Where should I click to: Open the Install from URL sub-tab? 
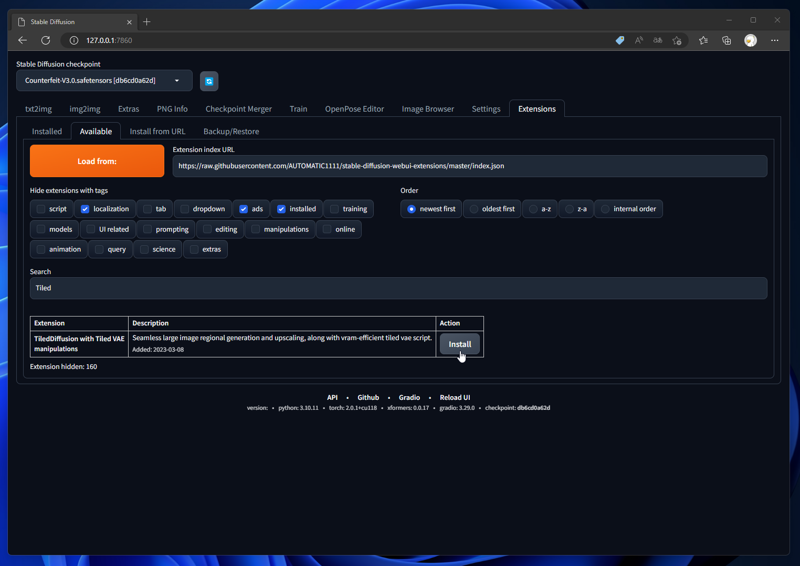(x=158, y=131)
